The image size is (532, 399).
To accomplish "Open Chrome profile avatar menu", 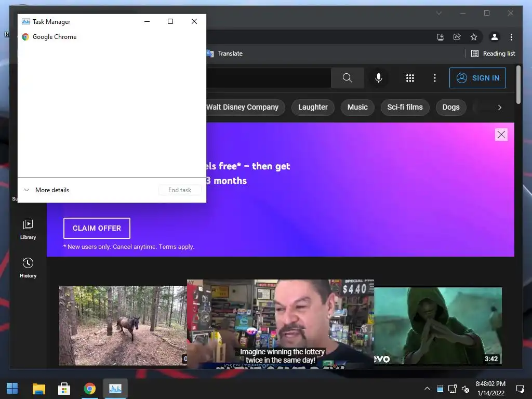I will 495,37.
